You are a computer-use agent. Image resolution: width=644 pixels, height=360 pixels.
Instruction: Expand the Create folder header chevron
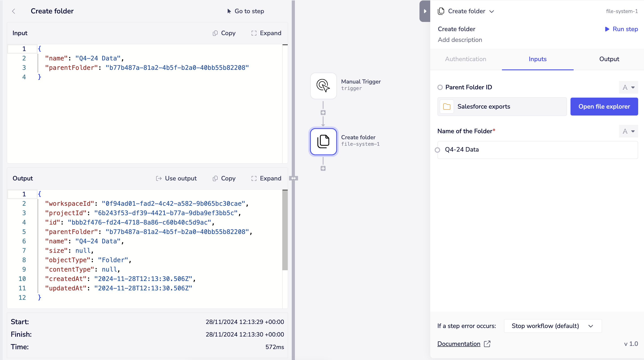click(x=491, y=11)
